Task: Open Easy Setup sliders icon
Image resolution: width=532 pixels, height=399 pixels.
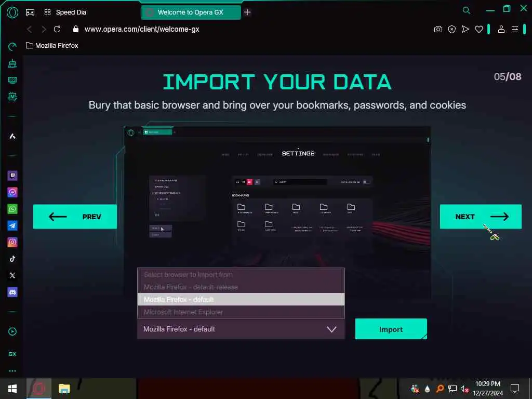Action: click(515, 29)
